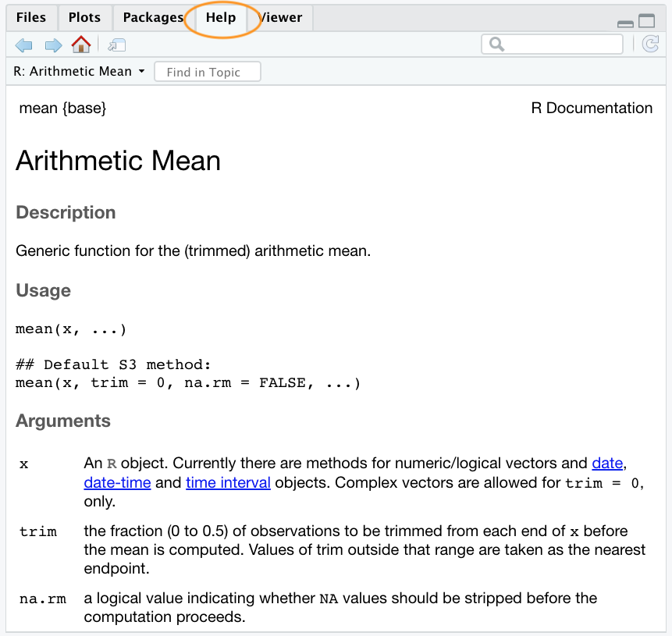Expand the R: Arithmetic Mean topic dropdown
Image resolution: width=672 pixels, height=636 pixels.
coord(80,72)
